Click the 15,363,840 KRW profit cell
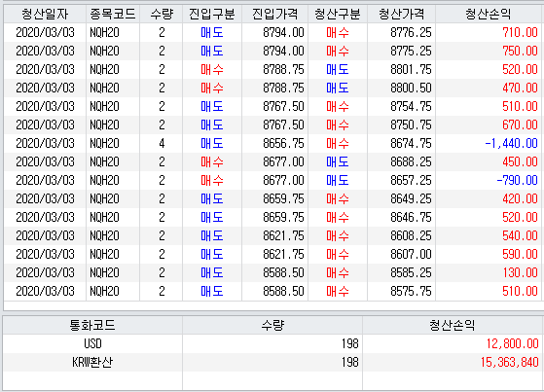544x392 pixels. pos(453,362)
